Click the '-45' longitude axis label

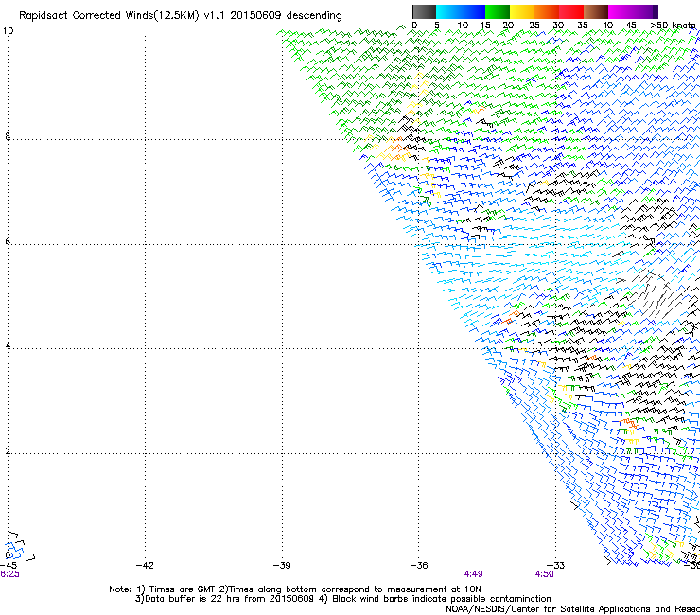pos(9,566)
